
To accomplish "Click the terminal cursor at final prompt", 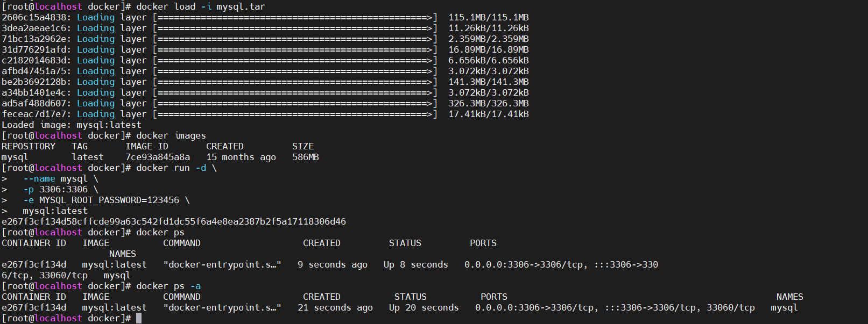I will [139, 318].
